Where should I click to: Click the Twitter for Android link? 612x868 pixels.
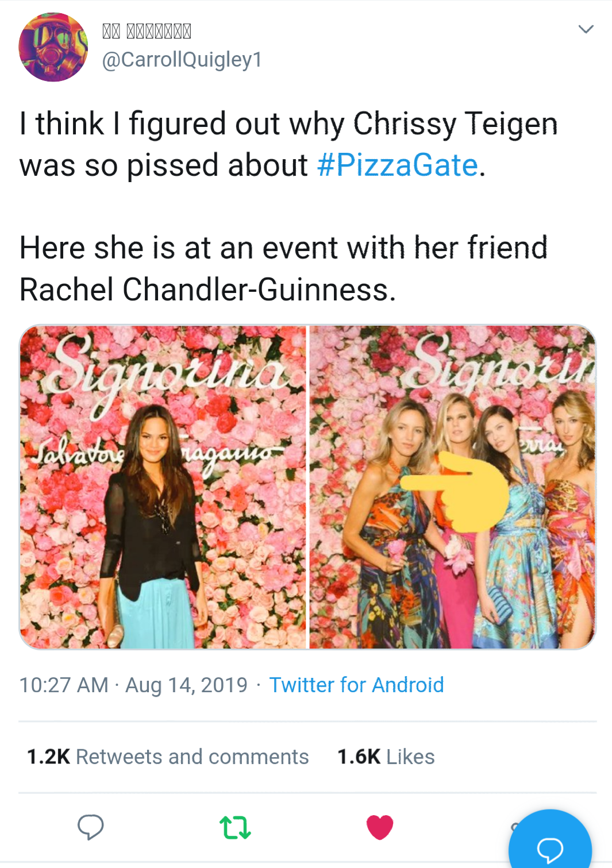click(x=356, y=685)
